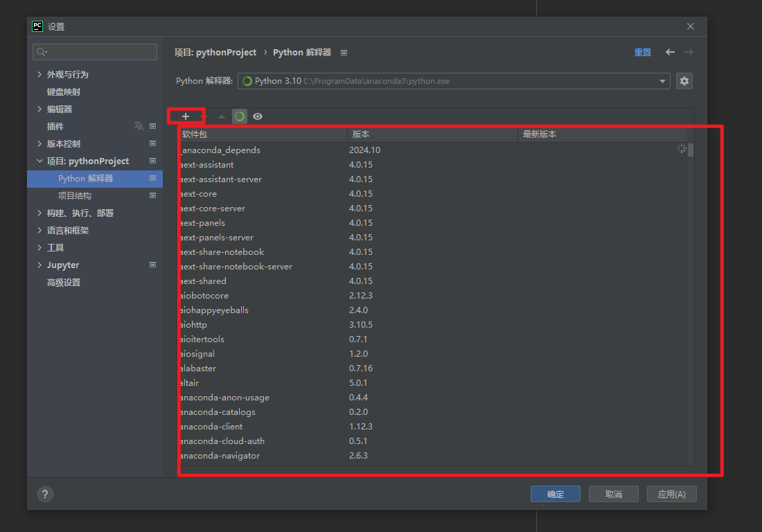762x532 pixels.
Task: Select the aext-panels package row
Action: 432,223
